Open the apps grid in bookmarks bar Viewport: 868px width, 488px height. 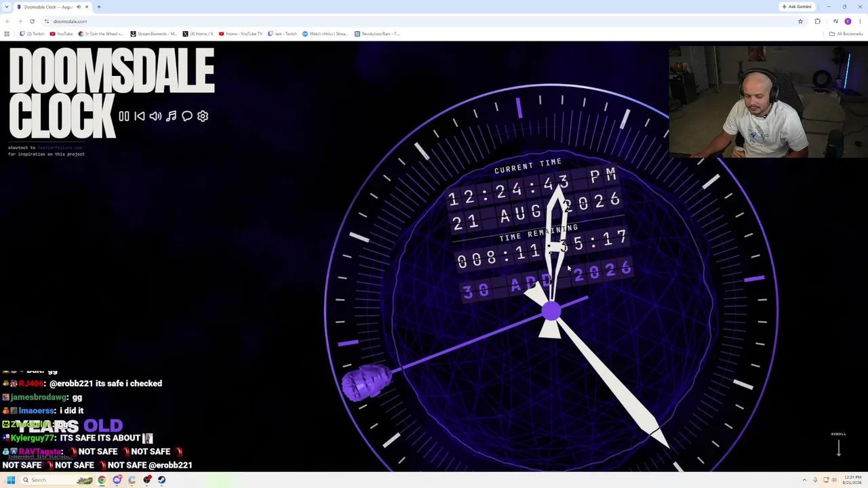coord(7,34)
